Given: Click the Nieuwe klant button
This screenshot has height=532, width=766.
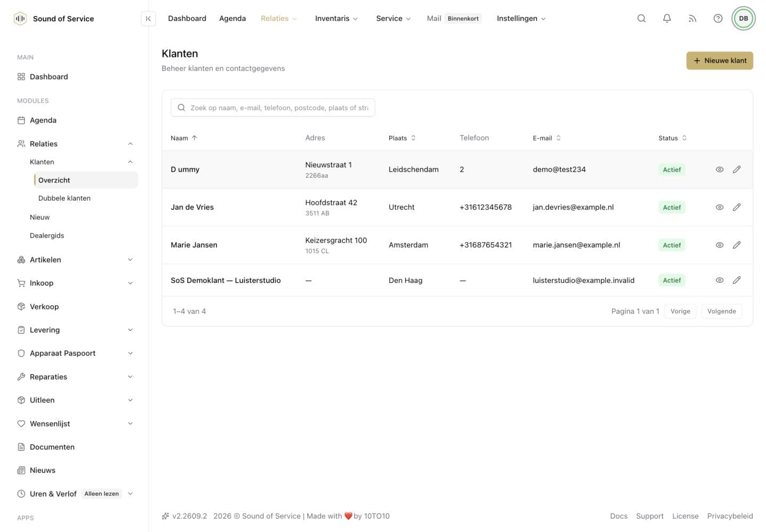Looking at the screenshot, I should pyautogui.click(x=720, y=61).
